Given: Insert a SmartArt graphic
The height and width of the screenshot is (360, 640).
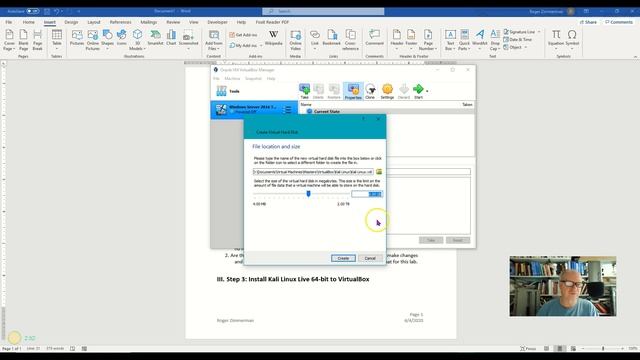Looking at the screenshot, I should [155, 38].
